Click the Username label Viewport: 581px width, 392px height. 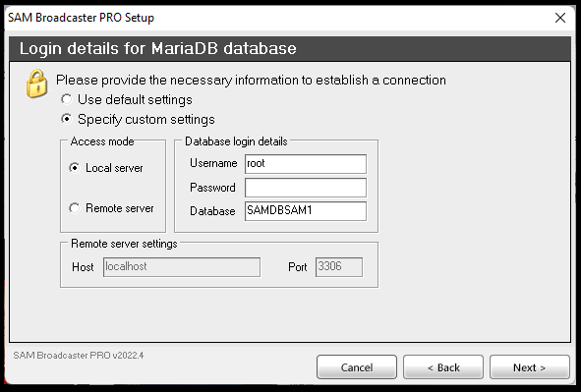[x=213, y=163]
